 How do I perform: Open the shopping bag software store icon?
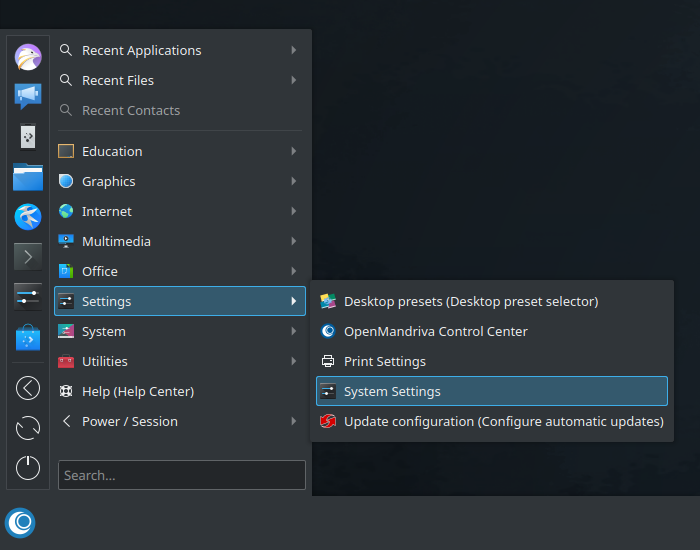(x=28, y=337)
